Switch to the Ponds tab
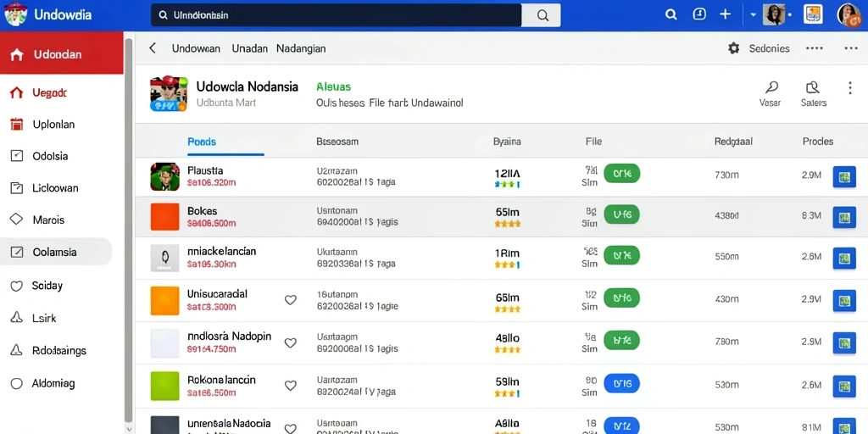The height and width of the screenshot is (434, 868). tap(202, 142)
